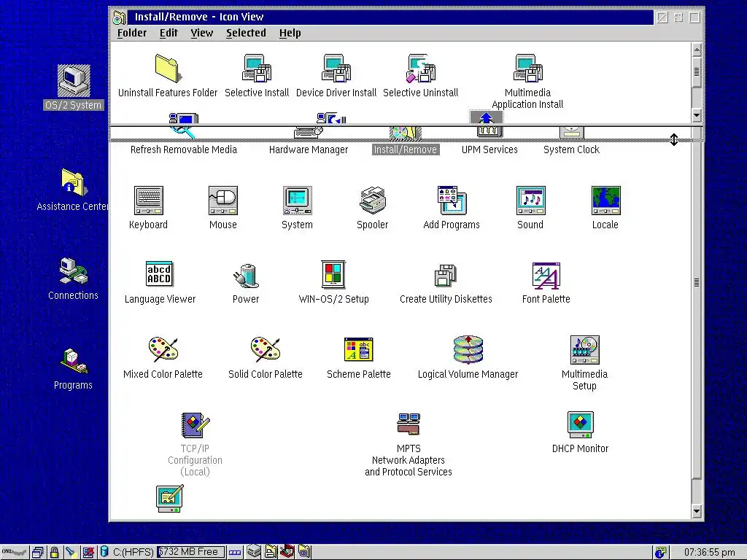This screenshot has width=747, height=560.
Task: Select the Keyboard settings icon
Action: 149,200
